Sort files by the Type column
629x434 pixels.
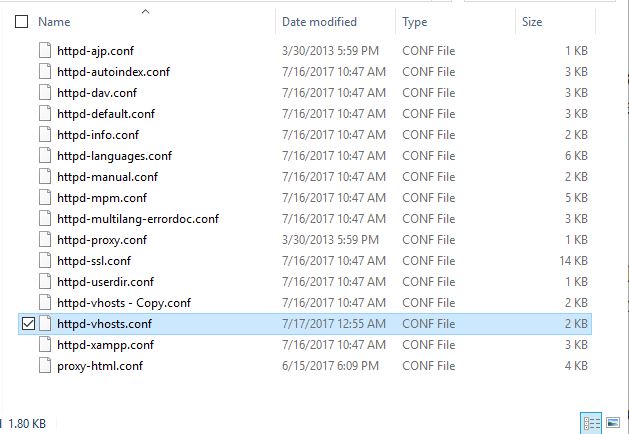pos(414,22)
